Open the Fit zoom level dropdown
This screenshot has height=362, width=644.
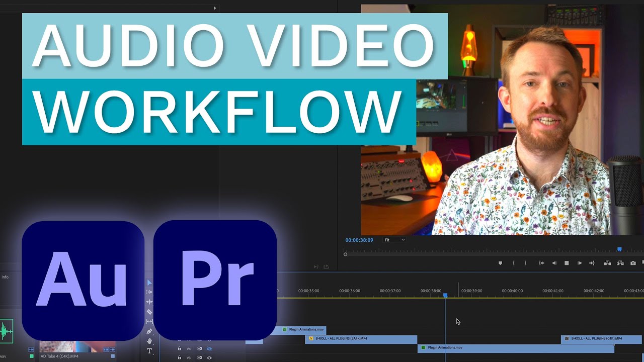pyautogui.click(x=394, y=240)
